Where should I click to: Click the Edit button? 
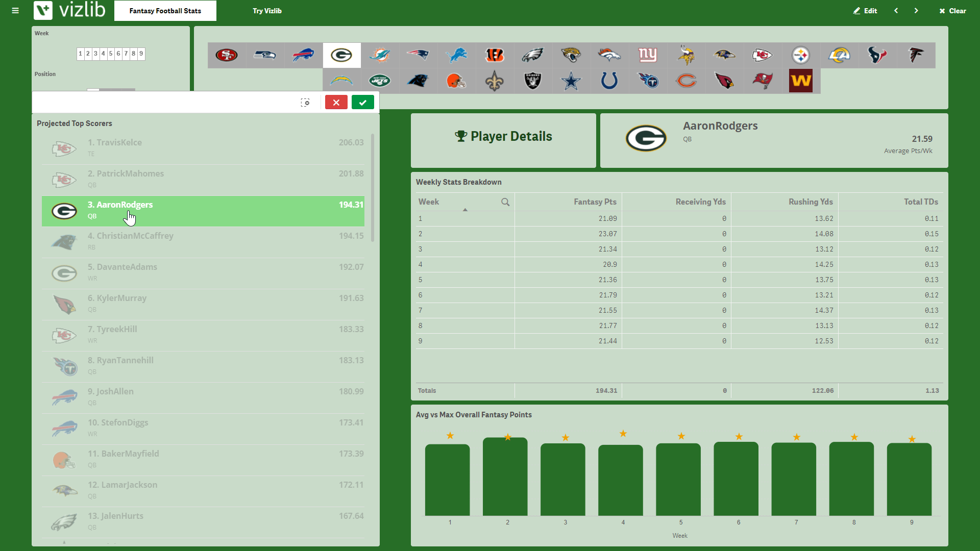(x=865, y=11)
